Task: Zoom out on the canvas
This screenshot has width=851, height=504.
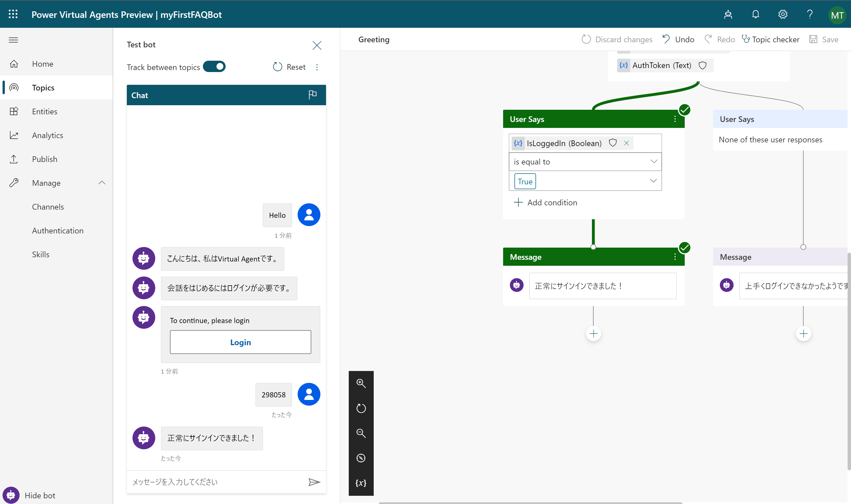Action: [x=361, y=433]
